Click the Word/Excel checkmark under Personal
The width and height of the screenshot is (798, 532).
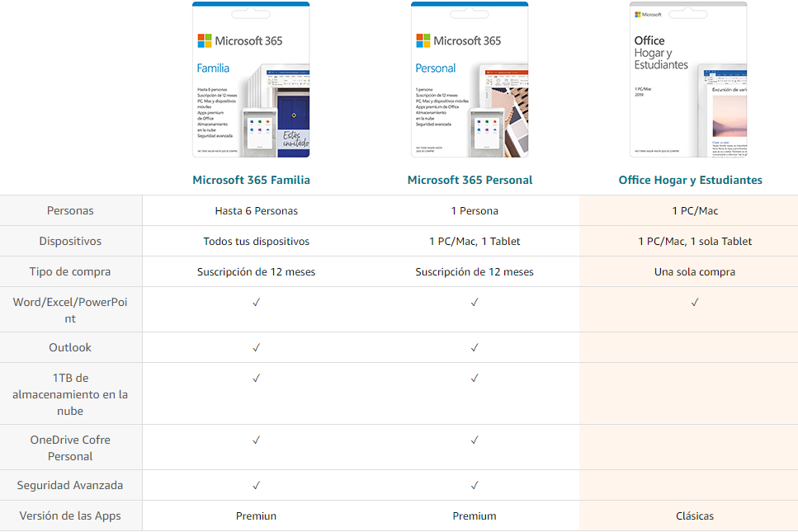pos(475,302)
